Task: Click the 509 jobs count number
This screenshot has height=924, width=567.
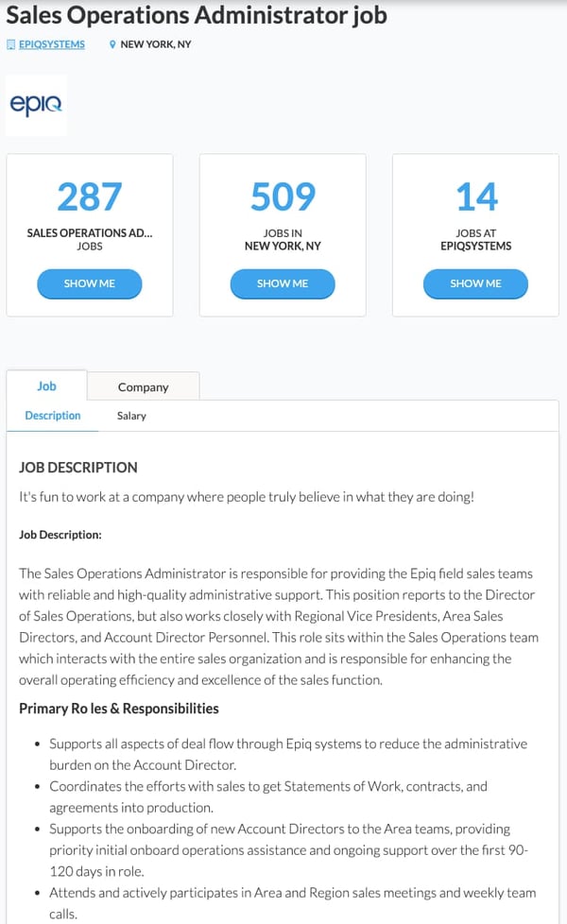Action: point(283,197)
